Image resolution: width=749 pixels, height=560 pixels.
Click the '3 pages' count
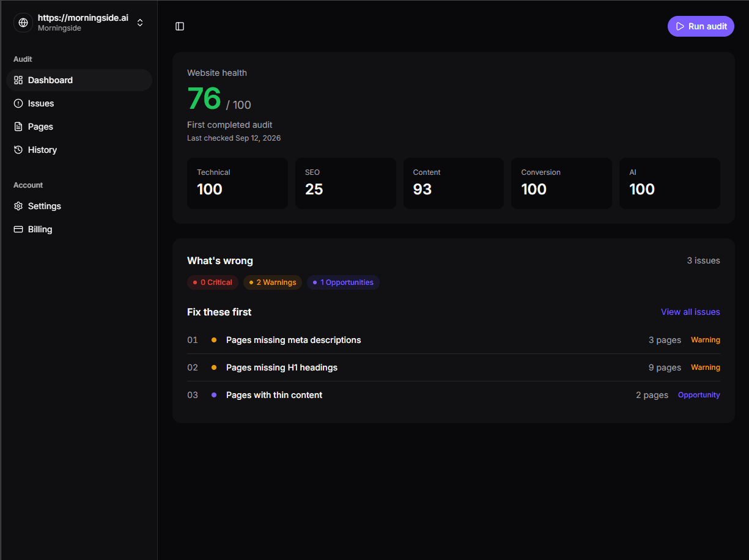(x=665, y=340)
